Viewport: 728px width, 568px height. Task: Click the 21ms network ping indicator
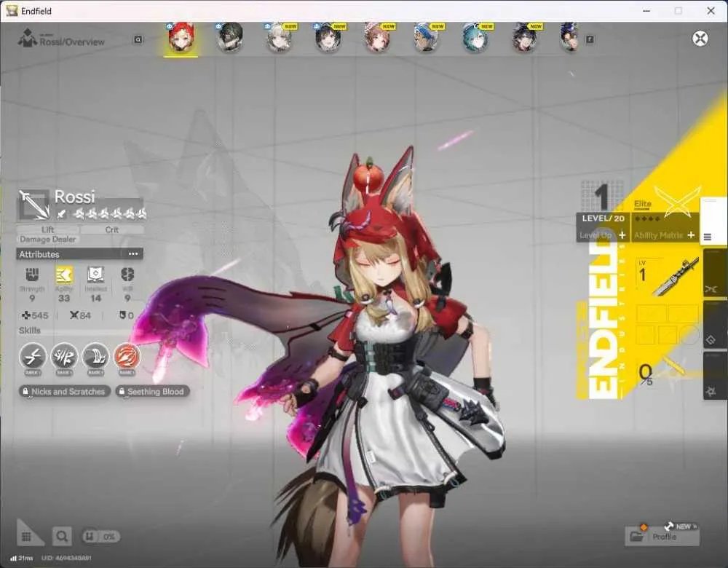(21, 558)
